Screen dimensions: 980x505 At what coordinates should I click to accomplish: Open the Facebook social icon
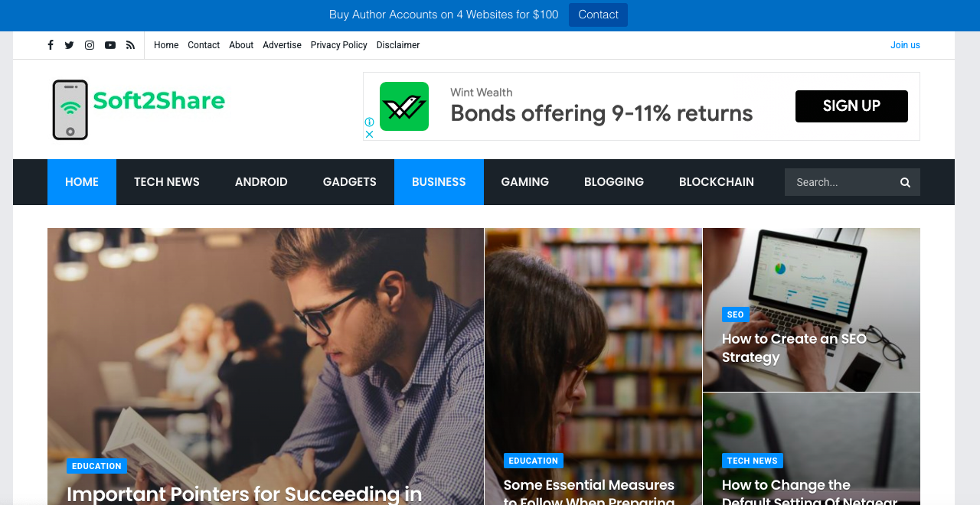coord(51,45)
